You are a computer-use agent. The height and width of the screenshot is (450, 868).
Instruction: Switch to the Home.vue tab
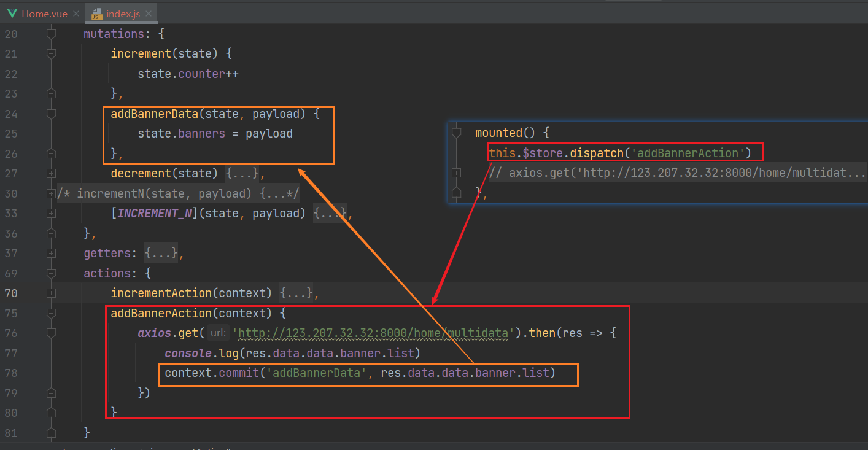43,13
